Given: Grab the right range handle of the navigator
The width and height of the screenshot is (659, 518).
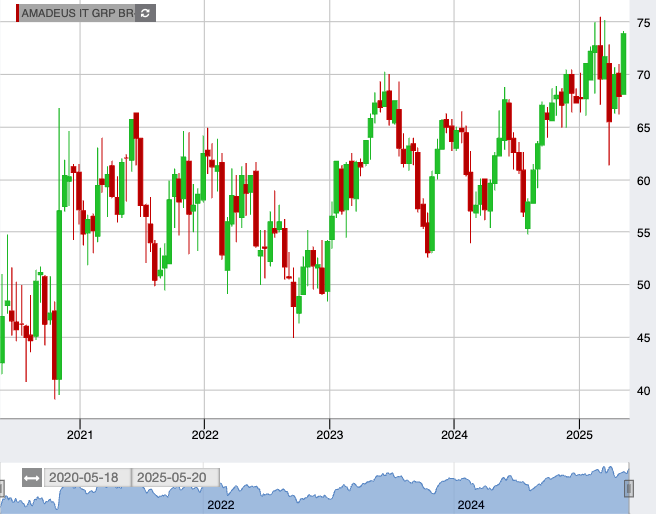Looking at the screenshot, I should (x=629, y=489).
